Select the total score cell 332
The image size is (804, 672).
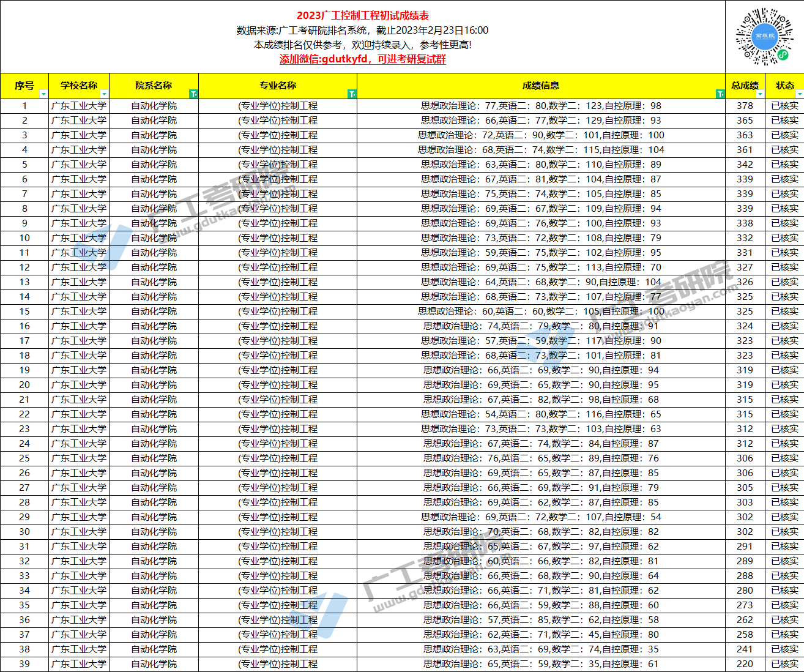(x=745, y=238)
